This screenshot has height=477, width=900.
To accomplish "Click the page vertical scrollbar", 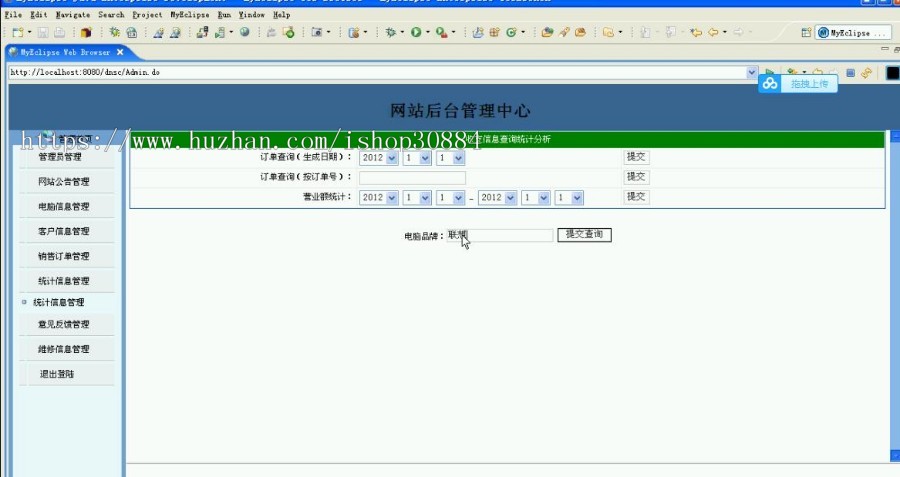I will click(895, 296).
